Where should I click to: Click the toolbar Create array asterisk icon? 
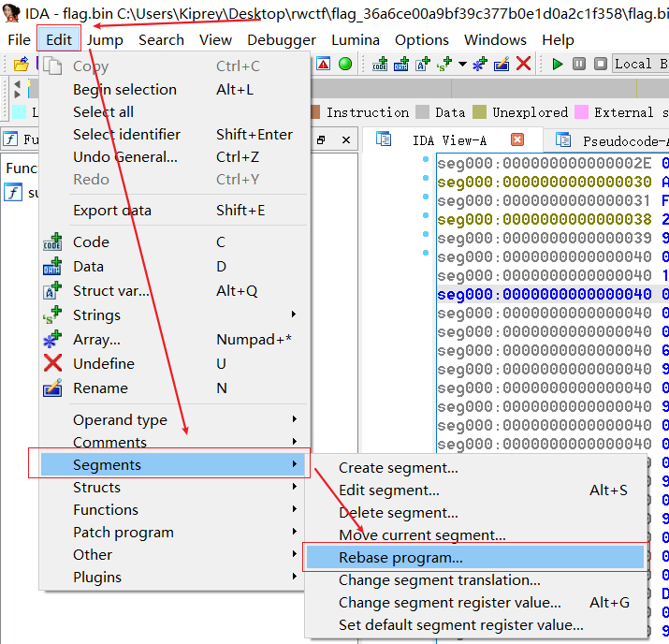click(x=480, y=64)
